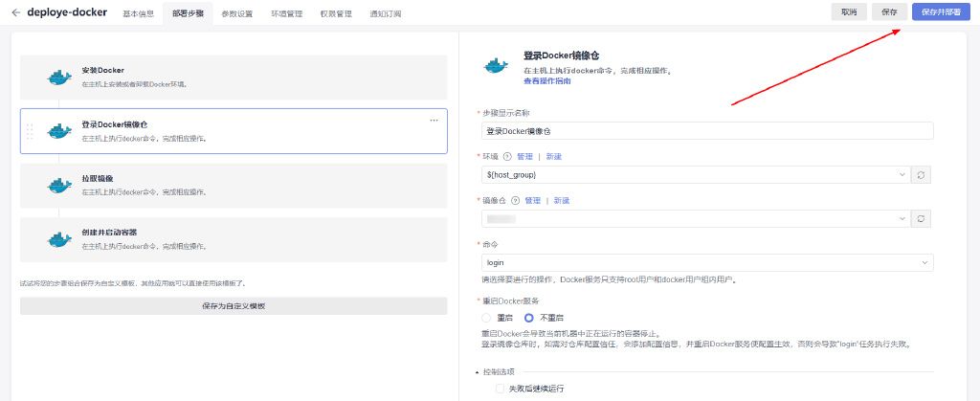980x401 pixels.
Task: Click the Docker whale icon of 创建并启动容器 step
Action: tap(59, 239)
